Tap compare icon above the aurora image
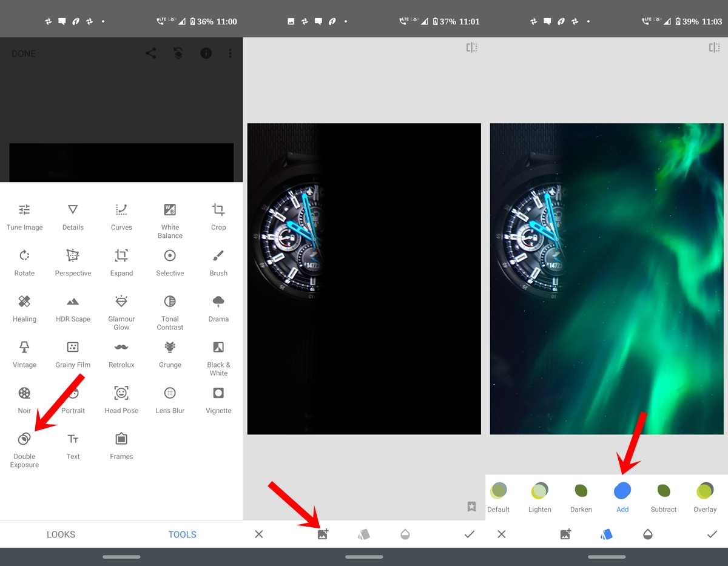 tap(714, 47)
